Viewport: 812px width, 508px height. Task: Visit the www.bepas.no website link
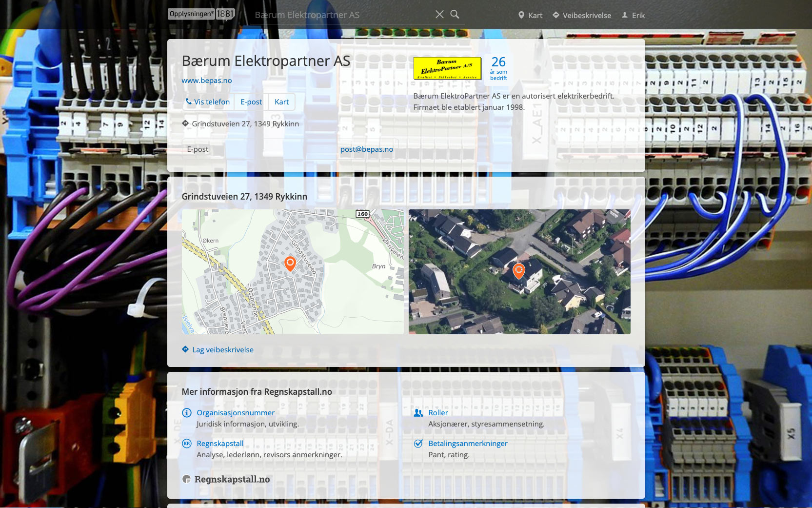click(207, 81)
